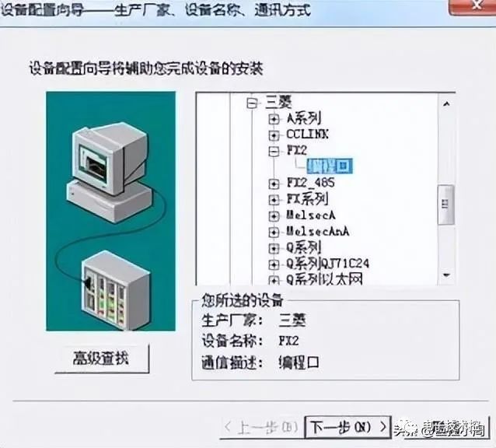Collapse the FX2 tree node
Screen dimensions: 496x448
pos(274,151)
